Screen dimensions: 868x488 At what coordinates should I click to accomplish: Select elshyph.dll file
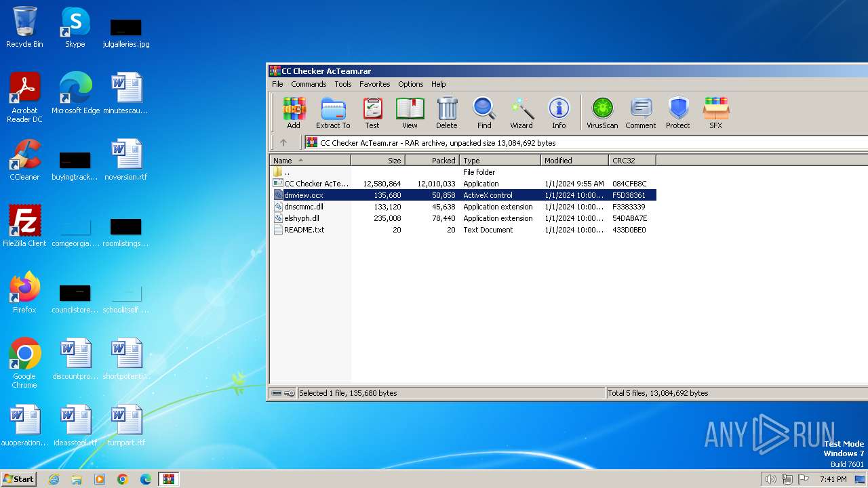[x=463, y=218]
